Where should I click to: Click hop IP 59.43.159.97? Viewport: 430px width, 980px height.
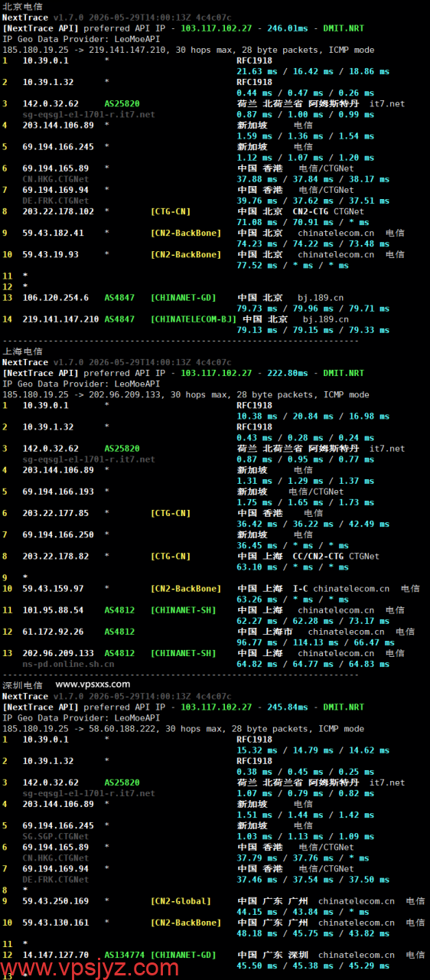point(53,589)
